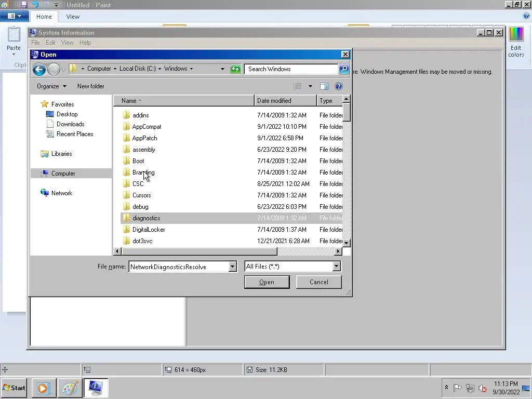The height and width of the screenshot is (399, 532).
Task: Click the vertical scrollbar down arrow
Action: tap(346, 243)
